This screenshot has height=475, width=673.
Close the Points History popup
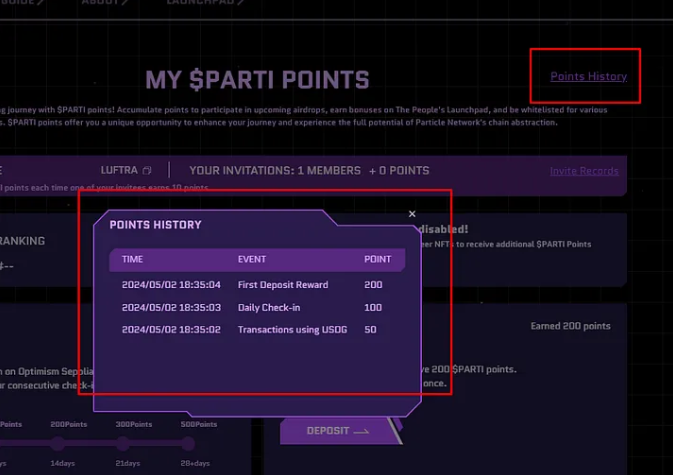point(412,214)
